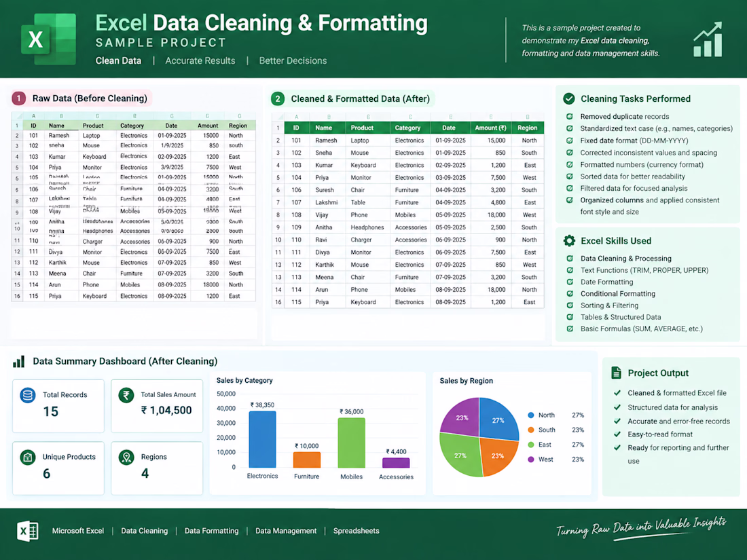The width and height of the screenshot is (747, 560).
Task: Click the green Mobiles bar in the chart
Action: 352,443
